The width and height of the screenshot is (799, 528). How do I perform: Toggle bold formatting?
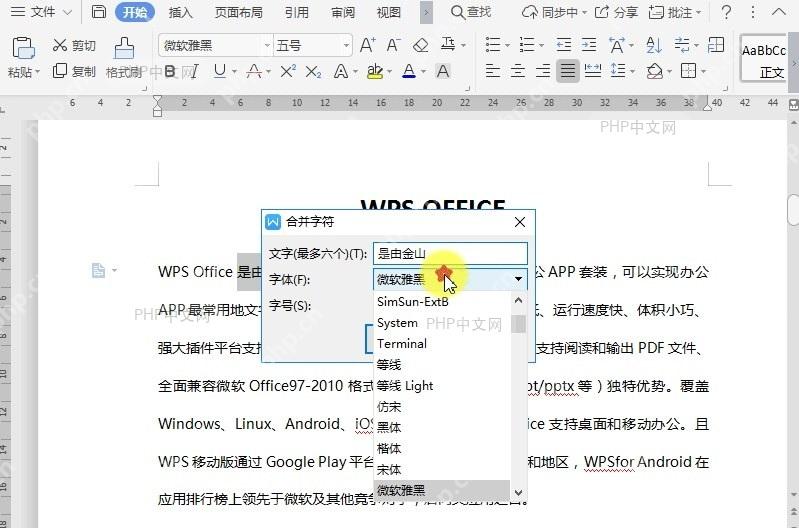(x=170, y=71)
